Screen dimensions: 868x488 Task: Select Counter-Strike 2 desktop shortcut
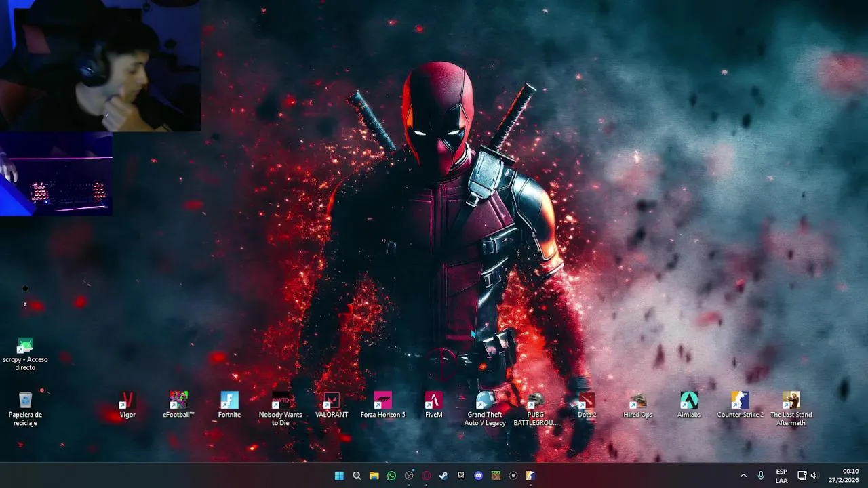pyautogui.click(x=740, y=405)
